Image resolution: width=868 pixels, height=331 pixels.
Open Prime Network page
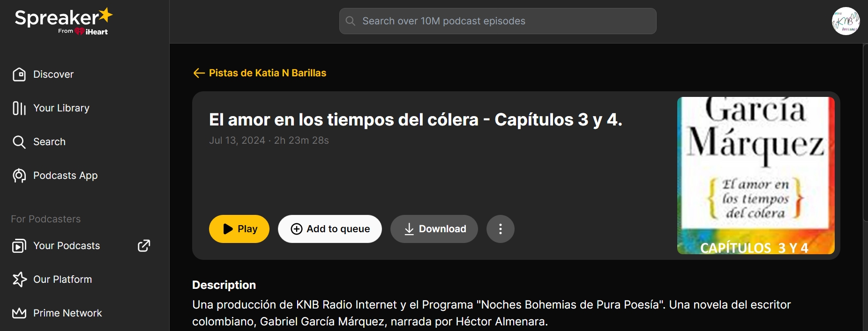(x=67, y=313)
